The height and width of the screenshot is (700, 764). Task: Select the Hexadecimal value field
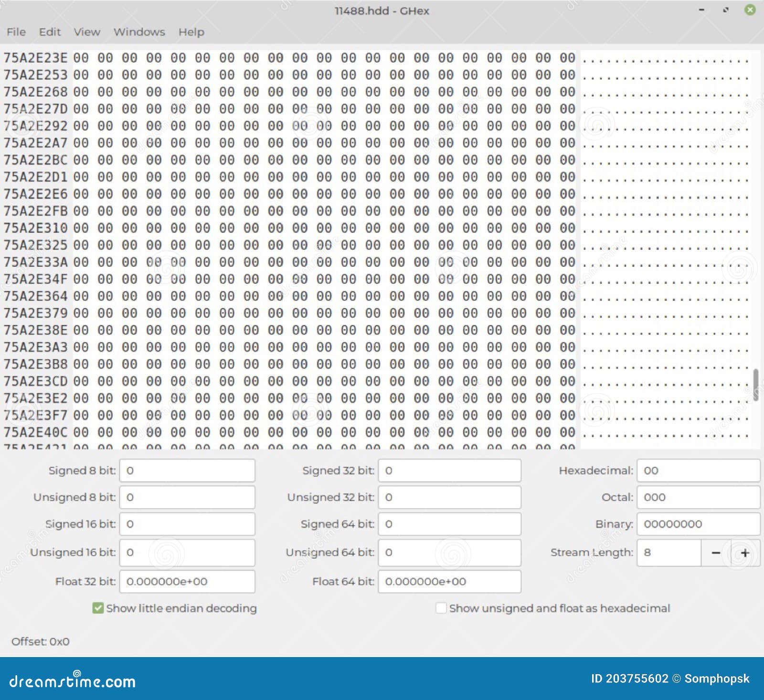click(698, 470)
